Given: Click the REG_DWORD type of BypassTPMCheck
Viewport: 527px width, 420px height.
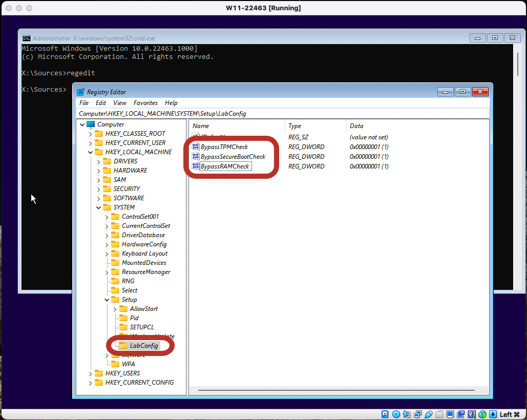Looking at the screenshot, I should [x=306, y=147].
